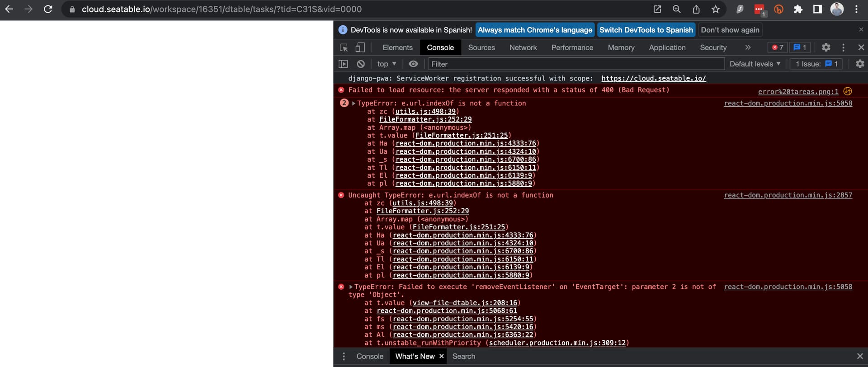The height and width of the screenshot is (367, 868).
Task: Toggle the console sidebar panel icon
Action: 344,64
